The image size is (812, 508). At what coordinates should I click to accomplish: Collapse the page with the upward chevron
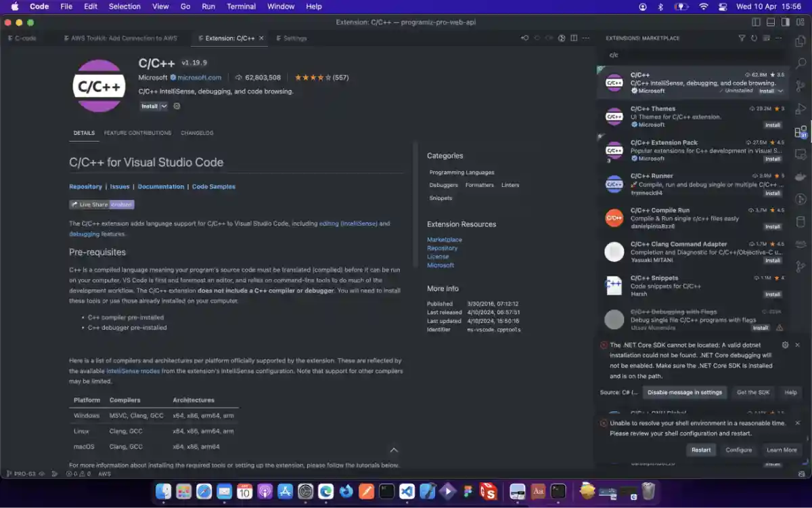click(394, 449)
